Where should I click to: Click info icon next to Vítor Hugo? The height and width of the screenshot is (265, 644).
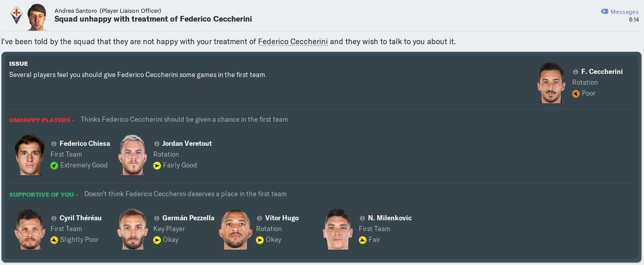coord(260,218)
